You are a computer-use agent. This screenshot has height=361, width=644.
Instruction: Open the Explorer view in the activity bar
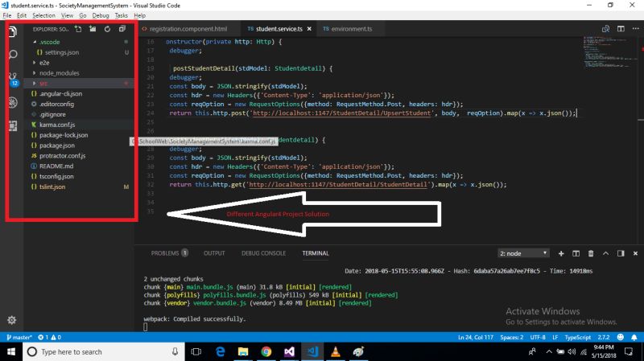(12, 31)
